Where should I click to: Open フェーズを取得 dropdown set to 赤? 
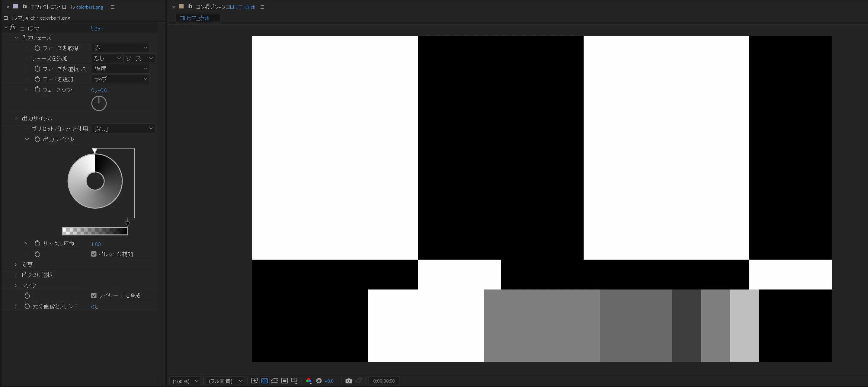tap(120, 48)
